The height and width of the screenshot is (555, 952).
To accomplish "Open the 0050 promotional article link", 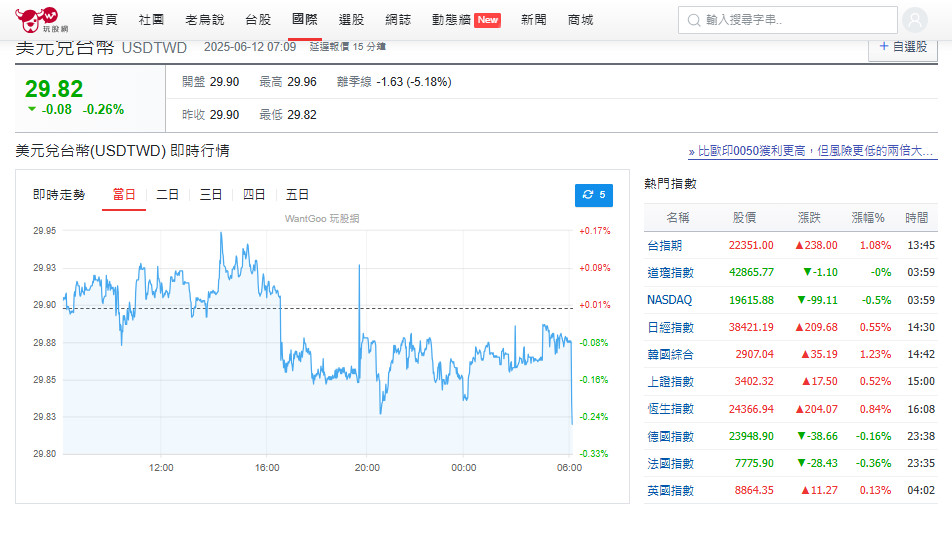I will coord(813,151).
